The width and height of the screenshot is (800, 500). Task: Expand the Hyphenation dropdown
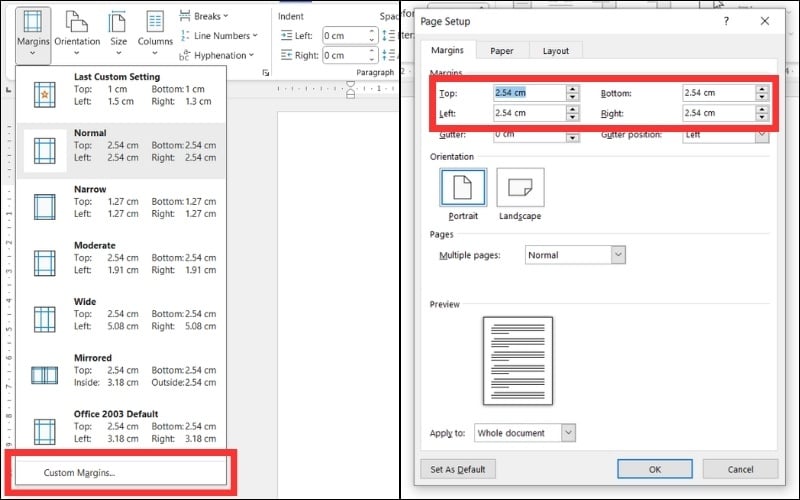pyautogui.click(x=216, y=55)
